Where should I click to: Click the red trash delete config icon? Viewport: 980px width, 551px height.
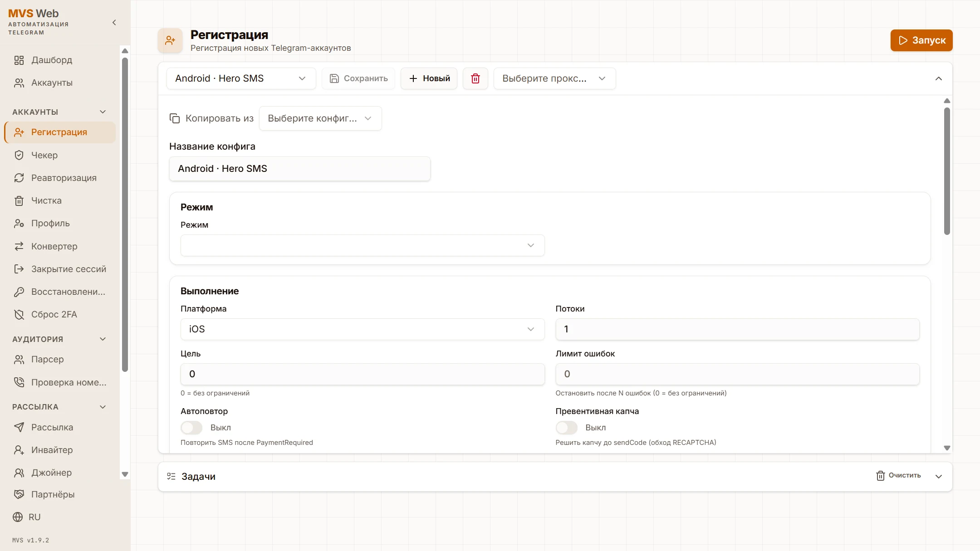point(475,78)
